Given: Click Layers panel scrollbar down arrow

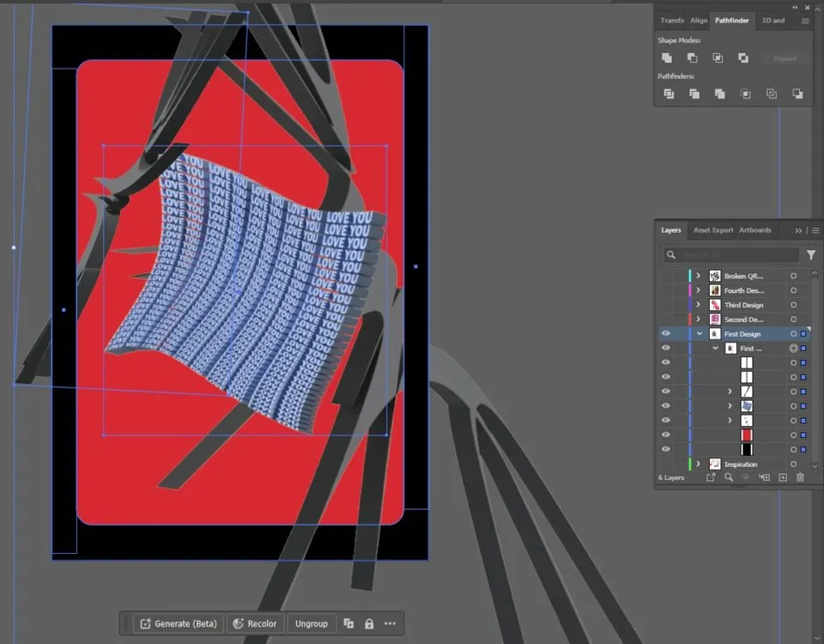Looking at the screenshot, I should tap(815, 465).
